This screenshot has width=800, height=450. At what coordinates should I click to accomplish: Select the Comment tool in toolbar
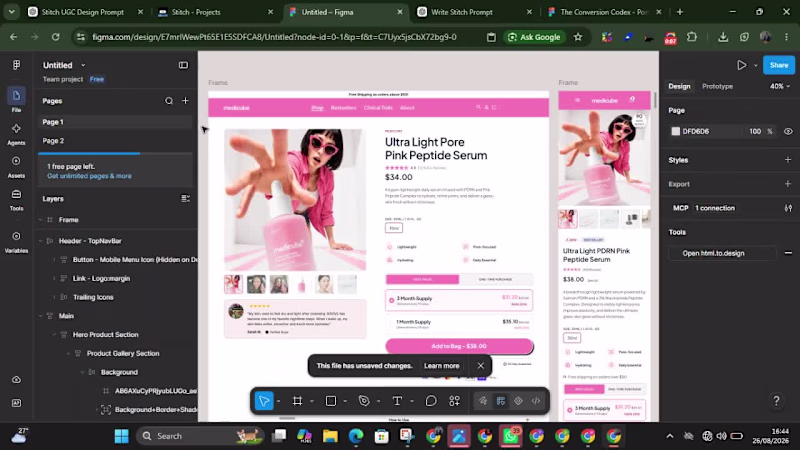431,401
